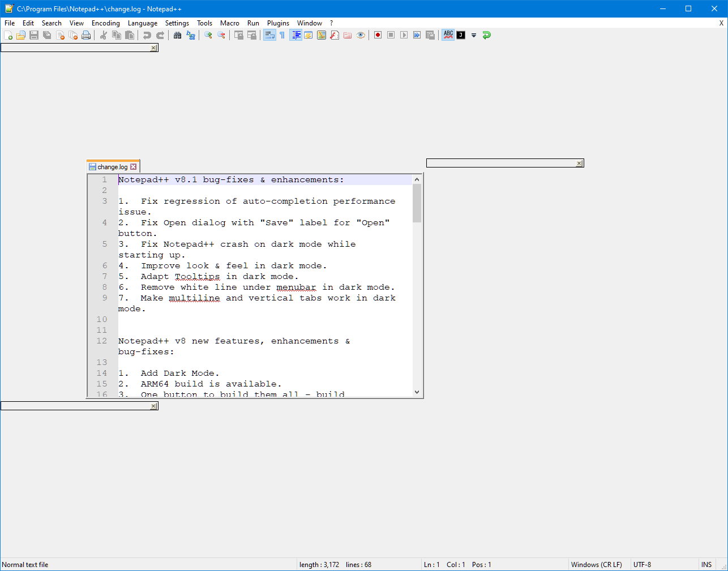Print the document using the printer icon
The image size is (728, 571).
click(x=86, y=35)
